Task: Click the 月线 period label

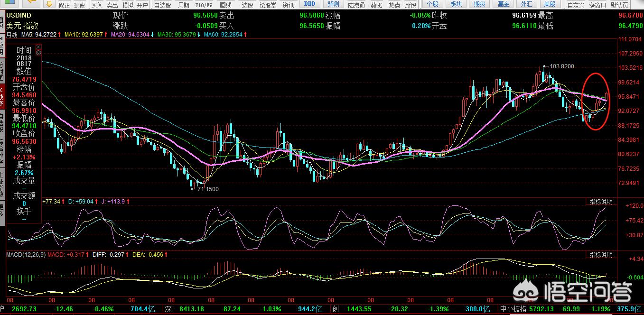Action: click(x=12, y=35)
